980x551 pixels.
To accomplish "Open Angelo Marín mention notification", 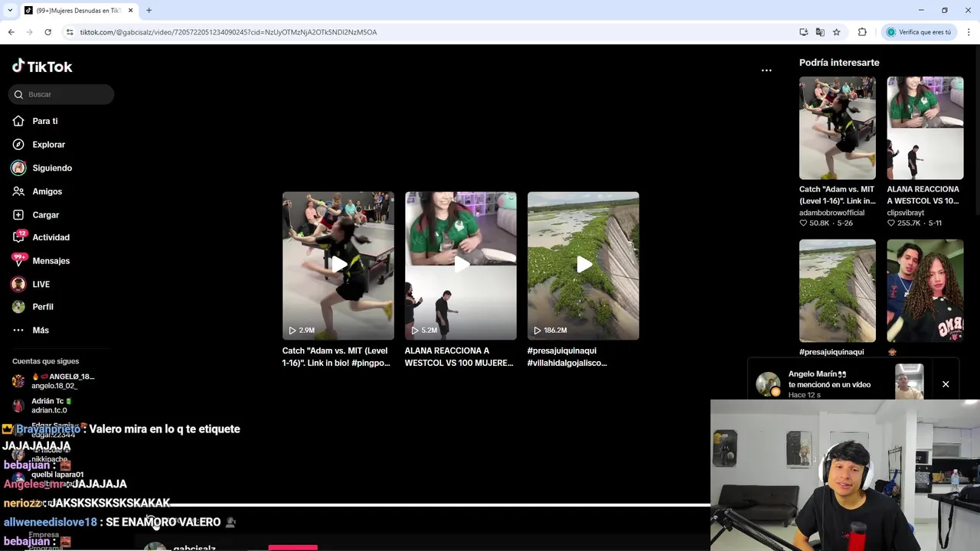I will pyautogui.click(x=840, y=384).
